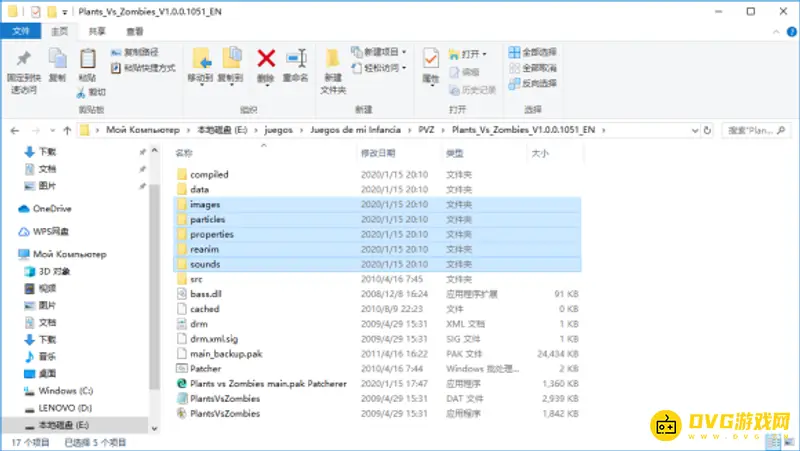The height and width of the screenshot is (451, 800).
Task: Open the quick access toolbar dropdown arrow
Action: (65, 12)
